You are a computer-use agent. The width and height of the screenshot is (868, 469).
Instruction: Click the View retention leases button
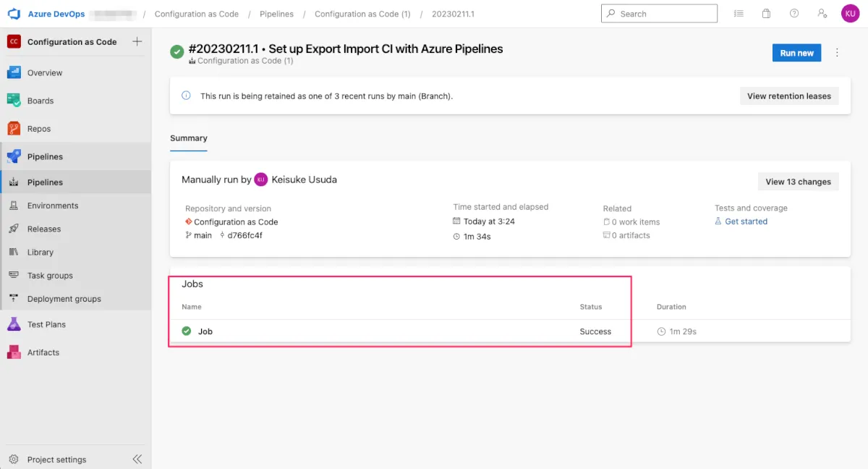788,96
